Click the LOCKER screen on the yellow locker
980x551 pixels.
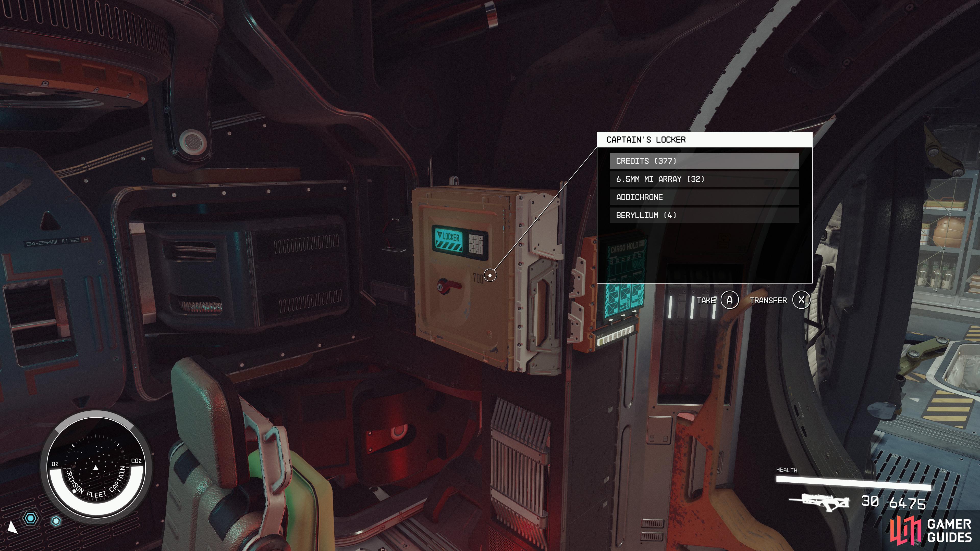(x=449, y=239)
